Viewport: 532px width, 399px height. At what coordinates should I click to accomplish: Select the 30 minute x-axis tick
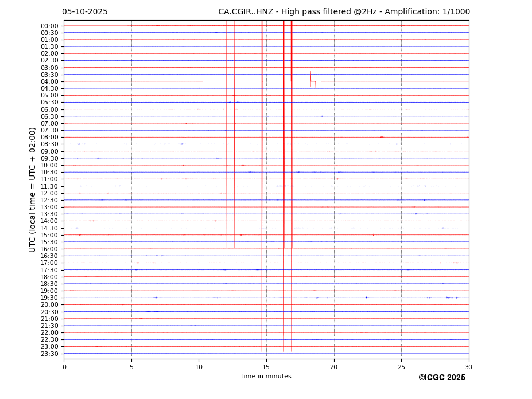468,367
